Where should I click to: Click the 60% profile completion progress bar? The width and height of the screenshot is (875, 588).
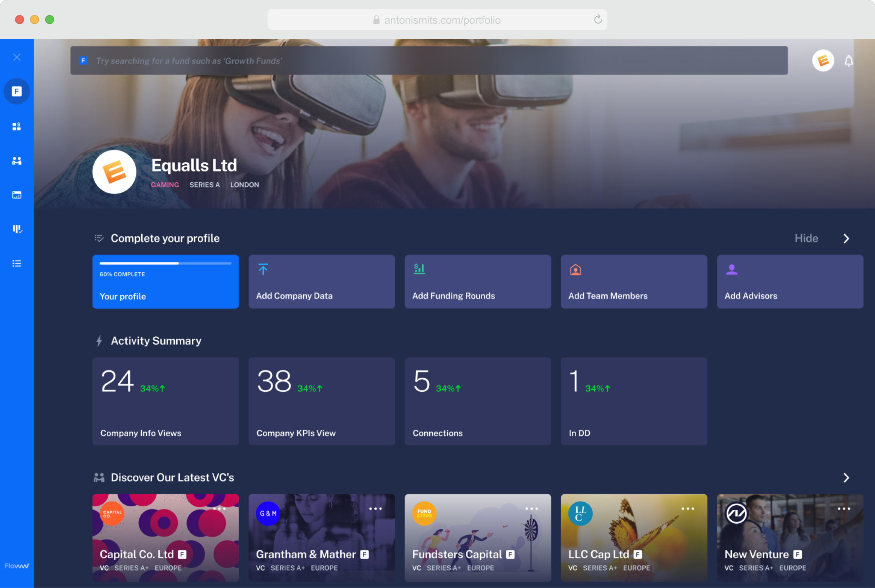tap(165, 264)
